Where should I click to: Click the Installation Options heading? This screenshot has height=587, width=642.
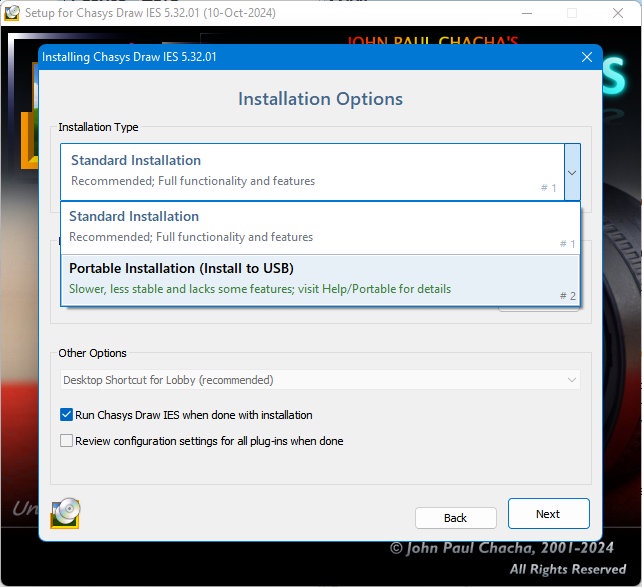click(321, 99)
